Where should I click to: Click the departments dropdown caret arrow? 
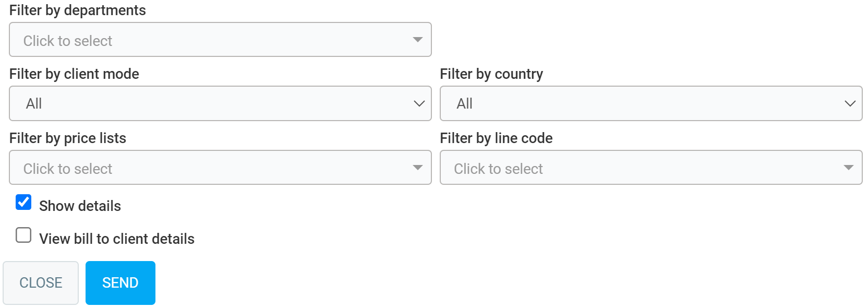417,40
